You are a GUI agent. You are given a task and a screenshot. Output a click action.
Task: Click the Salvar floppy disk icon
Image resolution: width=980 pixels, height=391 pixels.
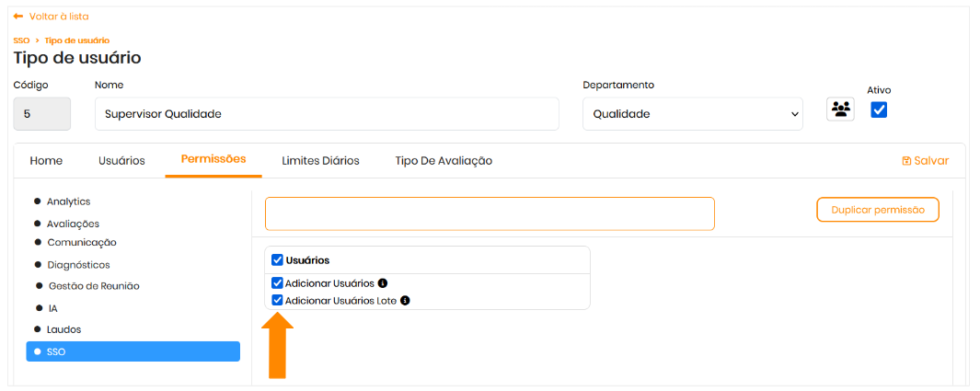[x=906, y=161]
